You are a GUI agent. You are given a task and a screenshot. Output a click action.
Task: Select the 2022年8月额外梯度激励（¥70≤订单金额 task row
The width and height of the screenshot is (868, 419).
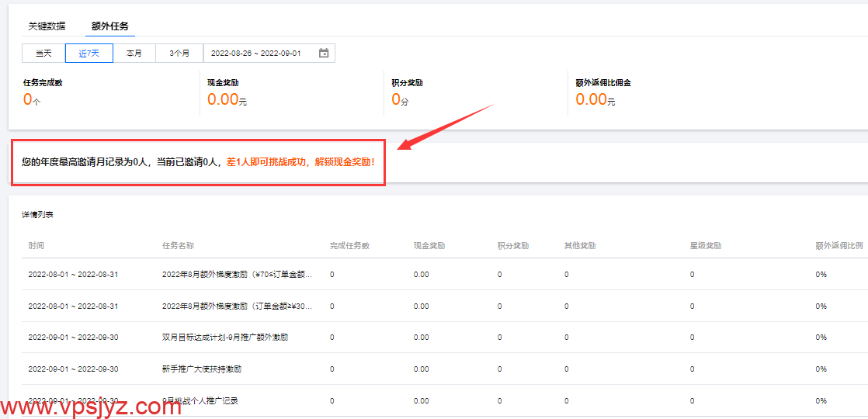pyautogui.click(x=238, y=275)
